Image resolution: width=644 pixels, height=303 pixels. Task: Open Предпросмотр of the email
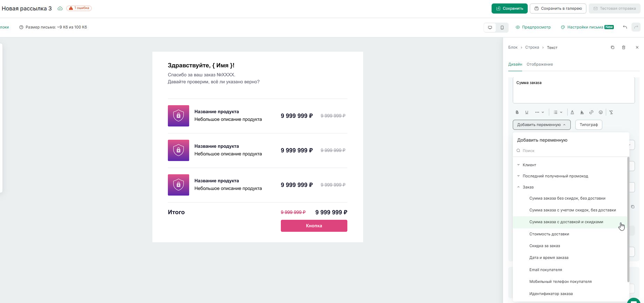coord(533,27)
